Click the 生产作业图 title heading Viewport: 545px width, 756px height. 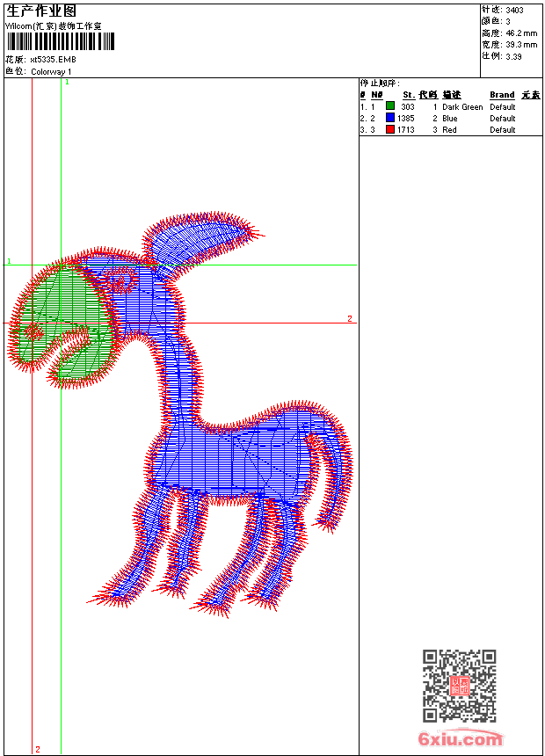coord(41,10)
